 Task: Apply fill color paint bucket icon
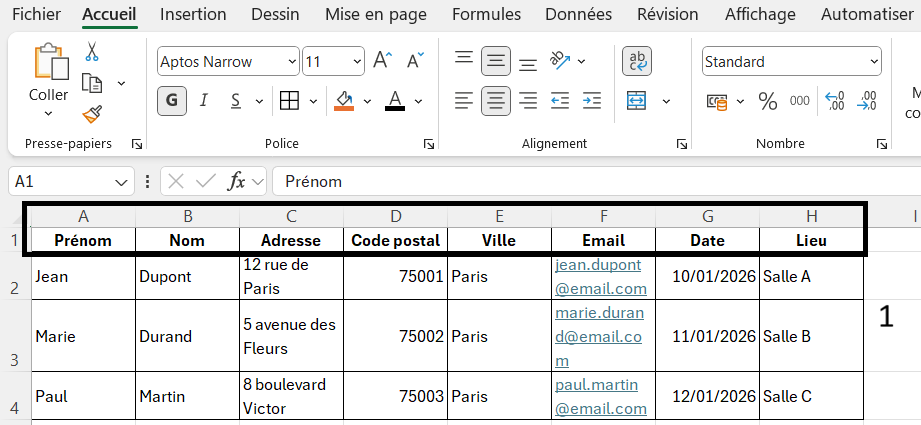(x=344, y=101)
